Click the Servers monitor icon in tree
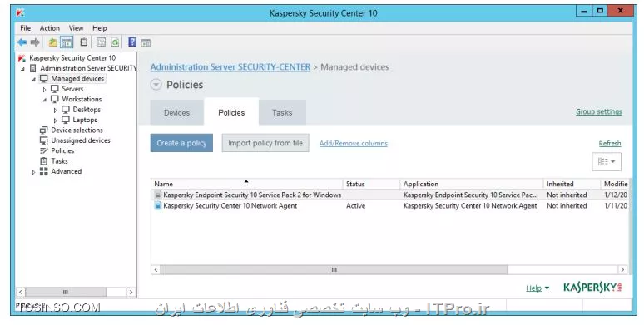 point(55,89)
